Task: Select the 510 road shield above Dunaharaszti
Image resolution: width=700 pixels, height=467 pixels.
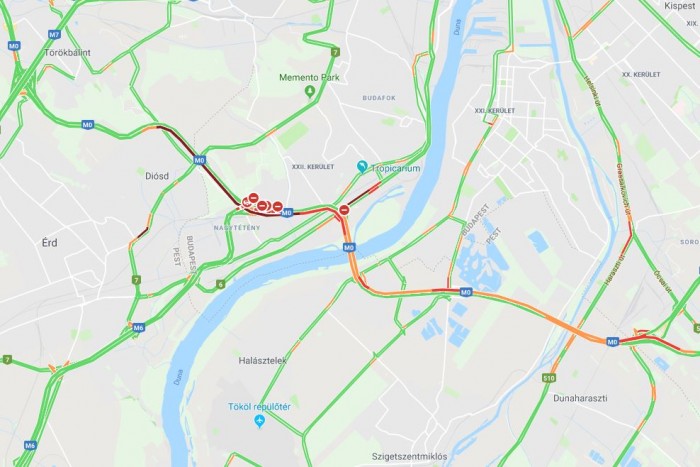Action: [x=549, y=378]
